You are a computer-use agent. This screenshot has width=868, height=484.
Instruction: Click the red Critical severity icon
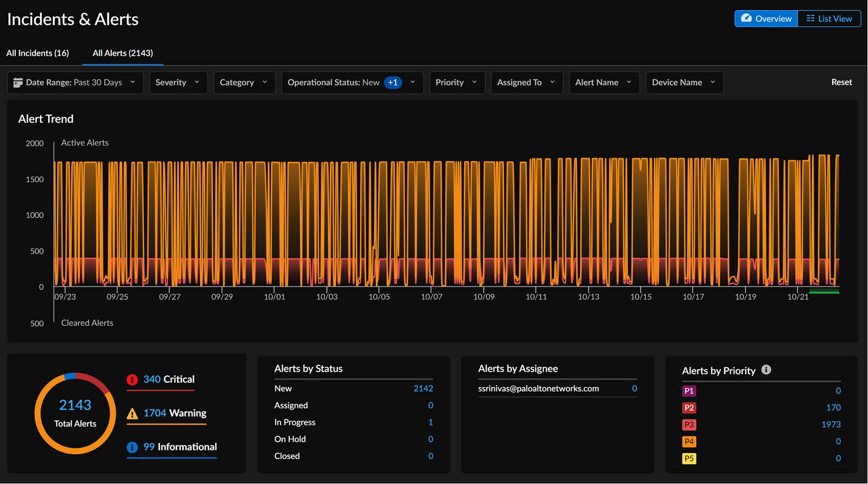(132, 380)
